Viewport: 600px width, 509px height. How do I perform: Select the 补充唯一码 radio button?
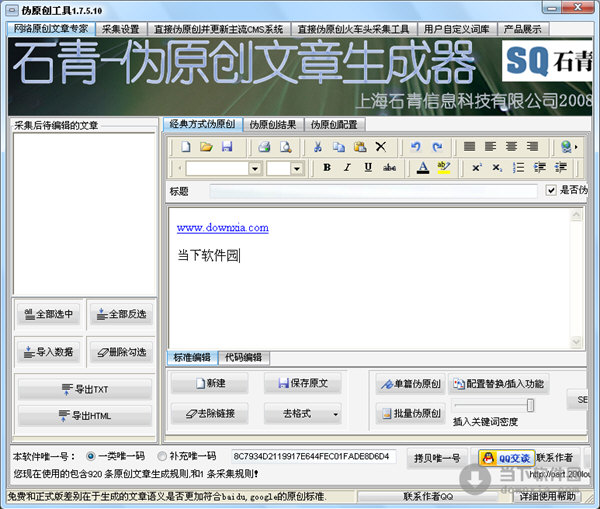(162, 456)
